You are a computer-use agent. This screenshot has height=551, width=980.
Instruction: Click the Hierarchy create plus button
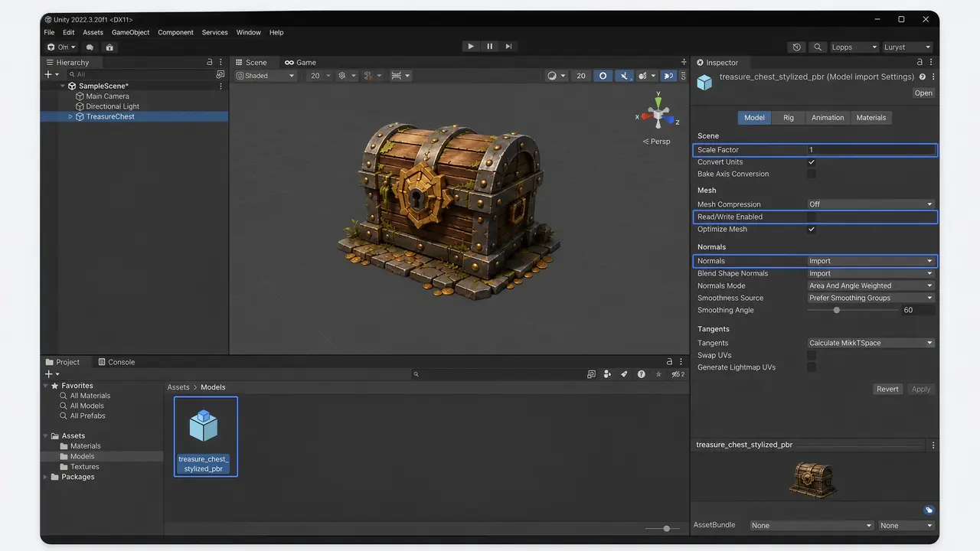(47, 74)
